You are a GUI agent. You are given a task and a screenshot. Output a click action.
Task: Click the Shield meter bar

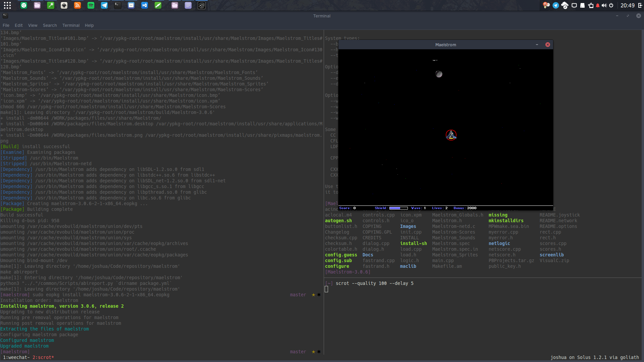pos(398,208)
